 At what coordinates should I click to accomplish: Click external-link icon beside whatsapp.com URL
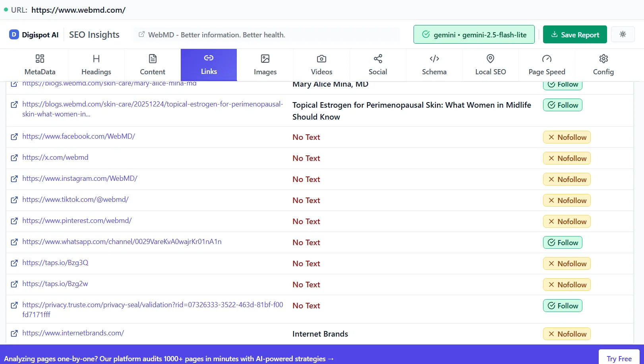[14, 242]
